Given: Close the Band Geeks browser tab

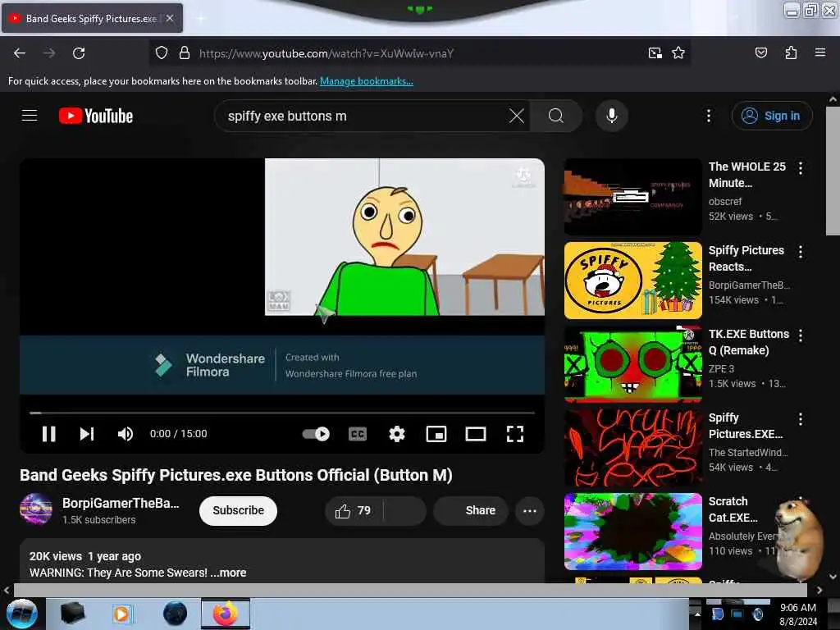Looking at the screenshot, I should click(x=170, y=18).
